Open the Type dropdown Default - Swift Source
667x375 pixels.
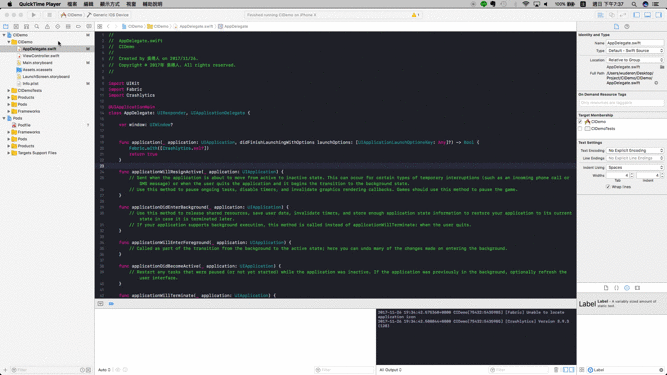635,51
